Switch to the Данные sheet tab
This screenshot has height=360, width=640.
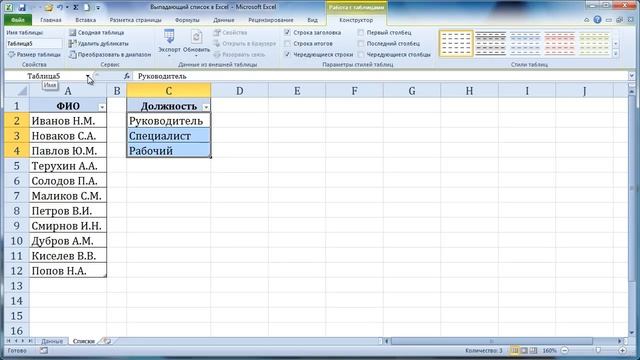[52, 341]
